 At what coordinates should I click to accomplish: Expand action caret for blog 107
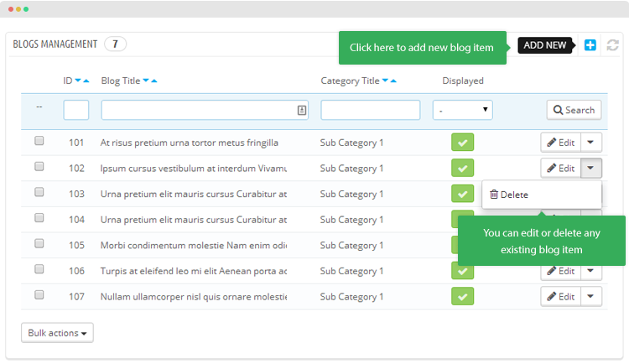(591, 296)
